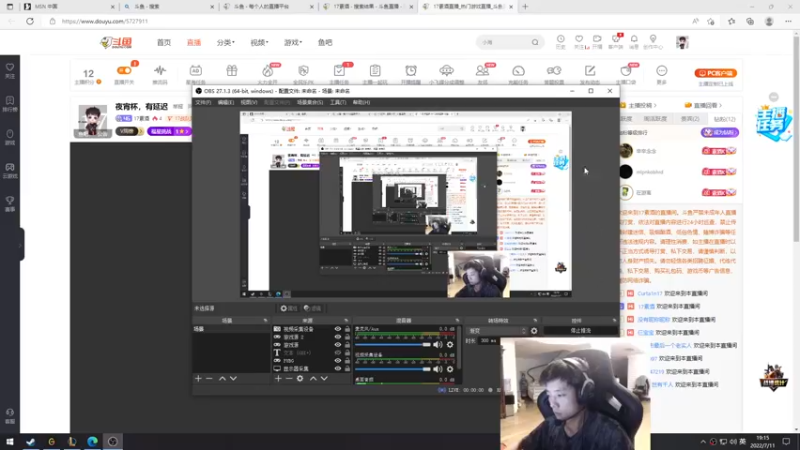
Task: Adjust the 麦克风/Aux volume slider
Action: pyautogui.click(x=393, y=345)
